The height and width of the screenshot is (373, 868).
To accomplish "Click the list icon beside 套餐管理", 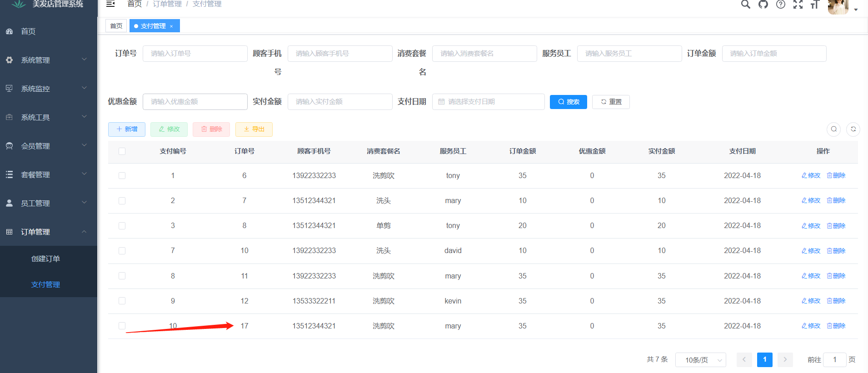I will coord(9,174).
